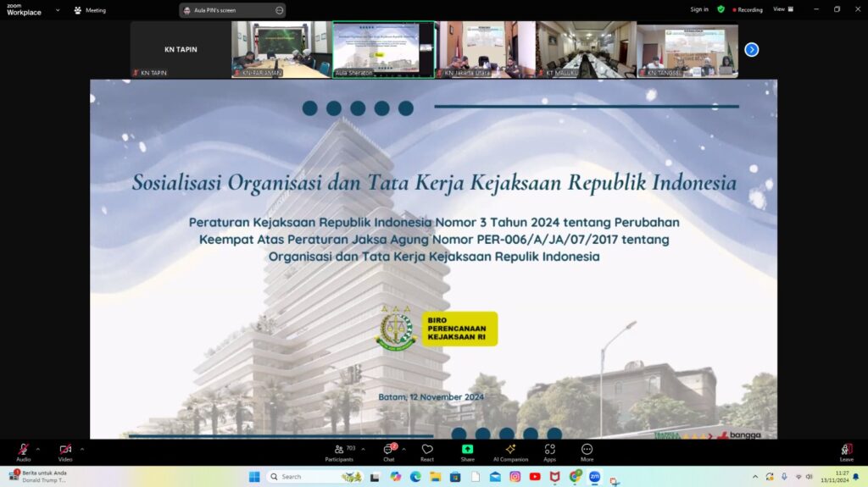Open video options arrow beside Video
The height and width of the screenshot is (487, 868).
coord(81,449)
